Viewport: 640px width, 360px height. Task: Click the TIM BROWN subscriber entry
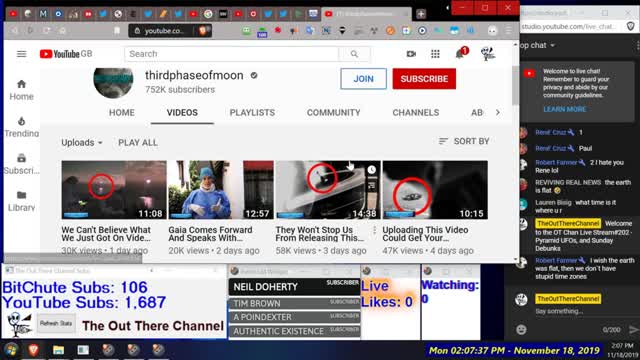coord(294,303)
